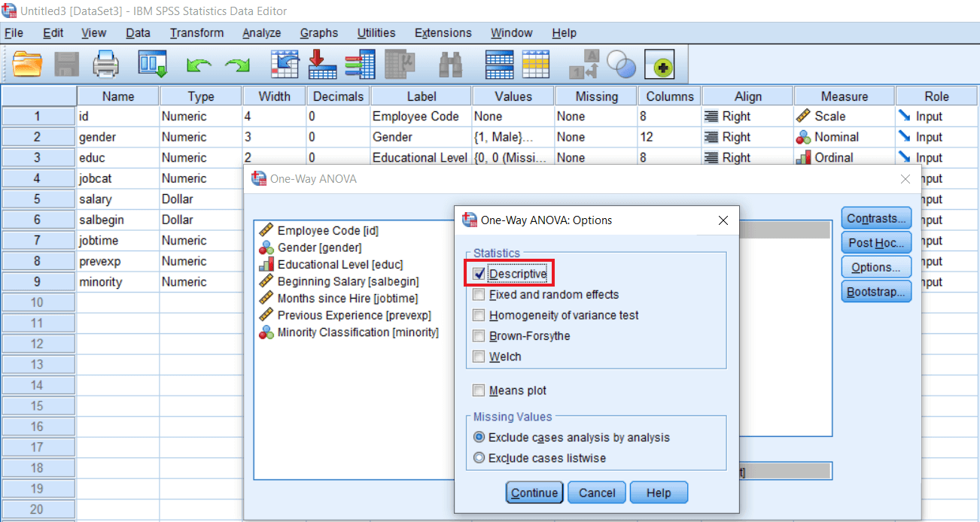The height and width of the screenshot is (522, 980).
Task: Click the Insert Variable toolbar icon
Action: (x=360, y=65)
